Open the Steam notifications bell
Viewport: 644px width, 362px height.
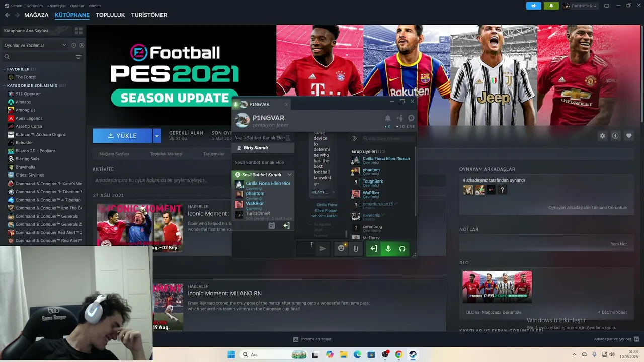(551, 6)
